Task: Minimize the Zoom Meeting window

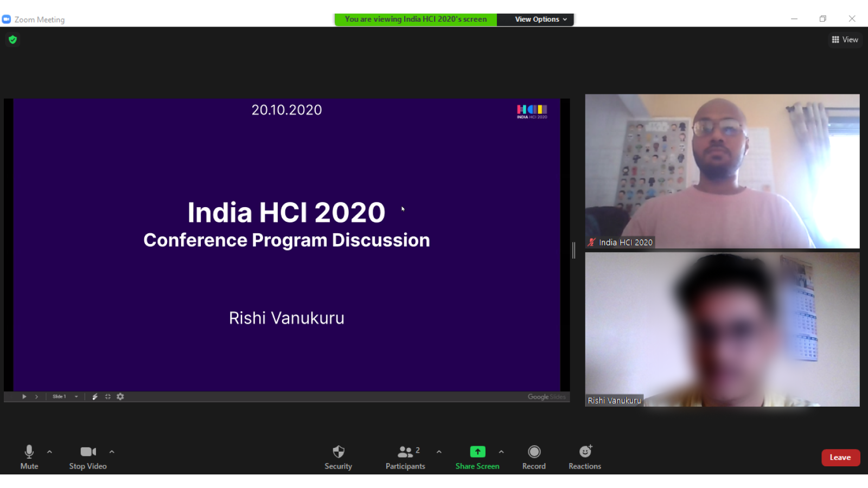Action: point(794,19)
